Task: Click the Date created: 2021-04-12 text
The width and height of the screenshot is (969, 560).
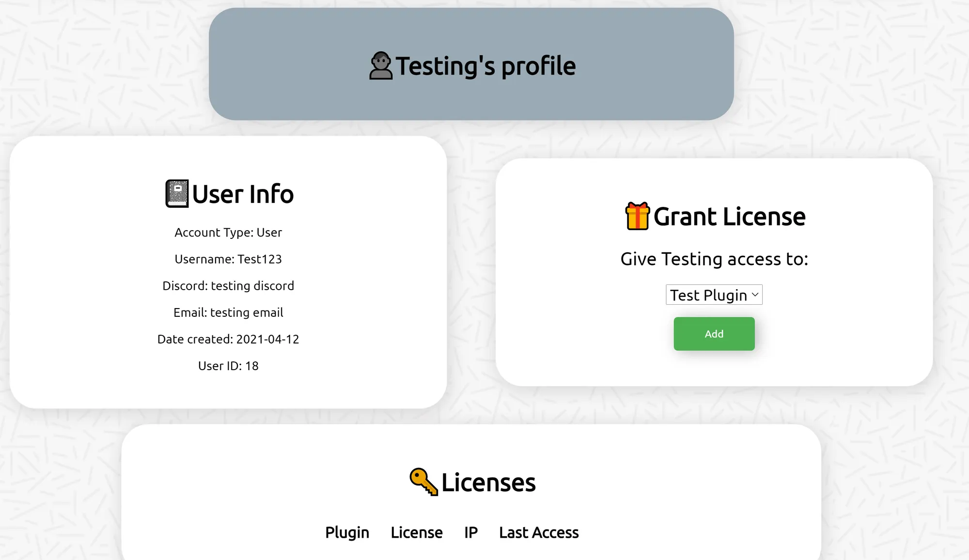Action: [228, 339]
